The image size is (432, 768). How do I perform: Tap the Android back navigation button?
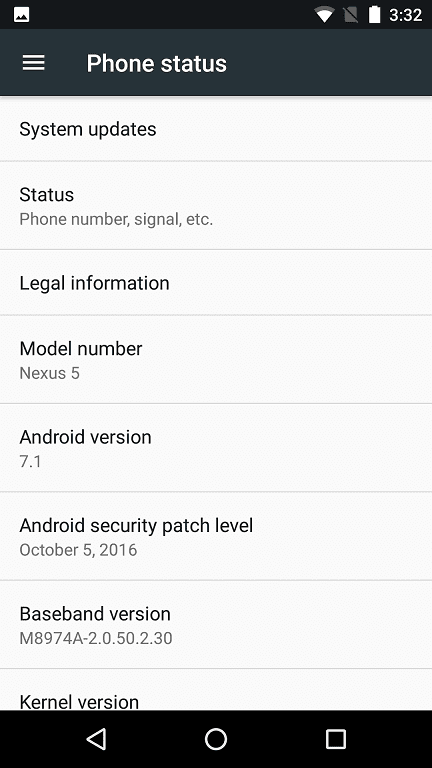(96, 739)
